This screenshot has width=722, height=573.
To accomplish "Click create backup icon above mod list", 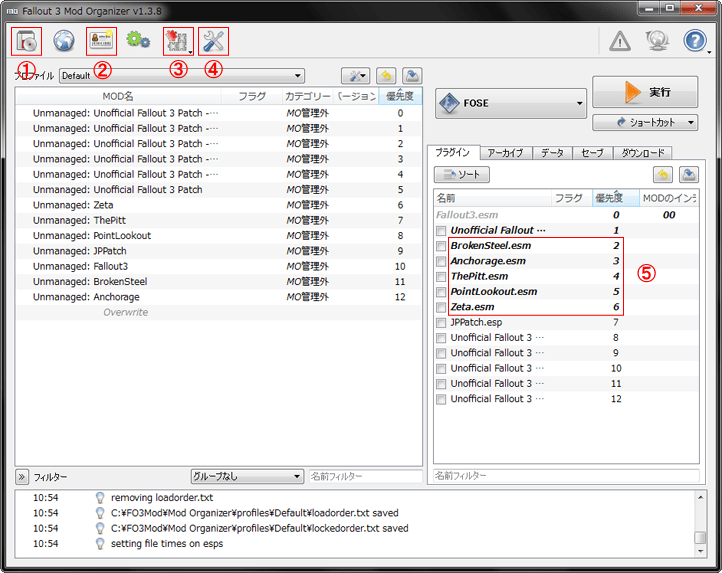I will pos(412,76).
